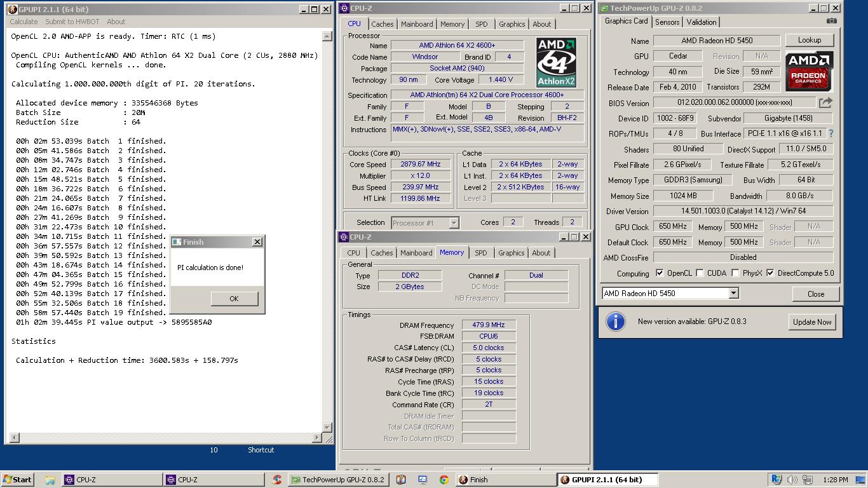Click the GPUPI vertical scrollbar down arrow
Screen dimensions: 868x488
coord(327,428)
